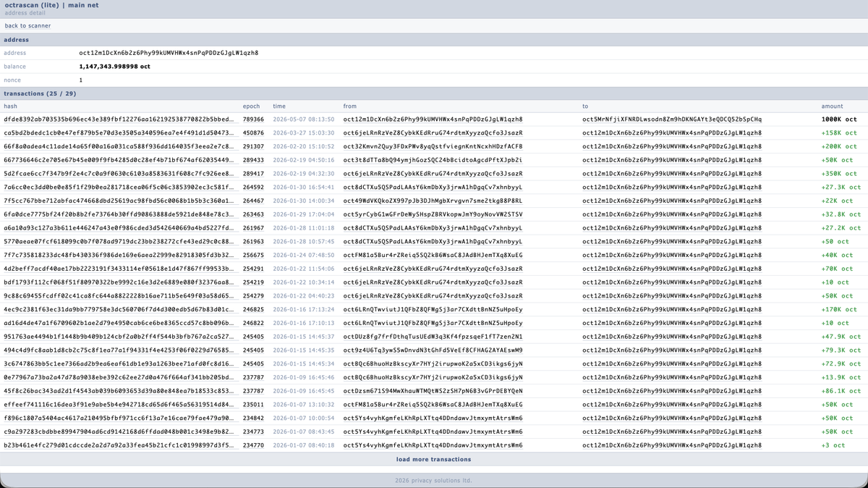Open epoch 291307 link
This screenshot has height=488, width=868.
pos(253,146)
